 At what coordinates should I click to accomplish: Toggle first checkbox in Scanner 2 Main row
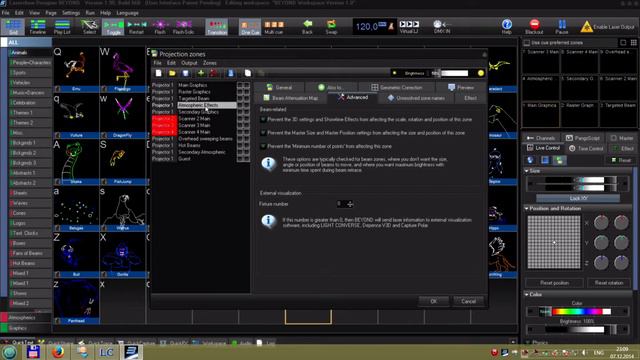(x=240, y=119)
